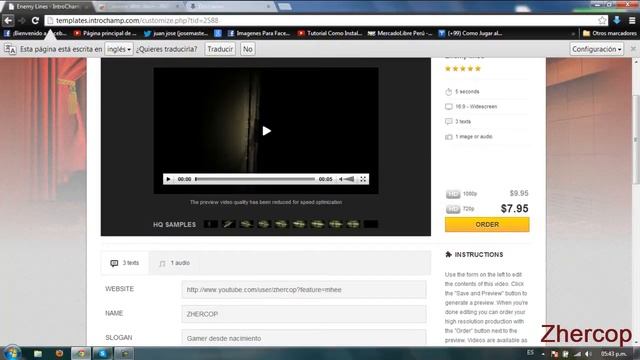
Task: Click the translate bar icon
Action: [x=10, y=49]
